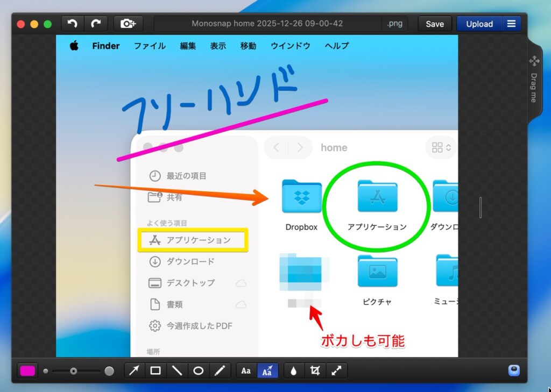
Task: Select the Crop tool
Action: click(315, 370)
